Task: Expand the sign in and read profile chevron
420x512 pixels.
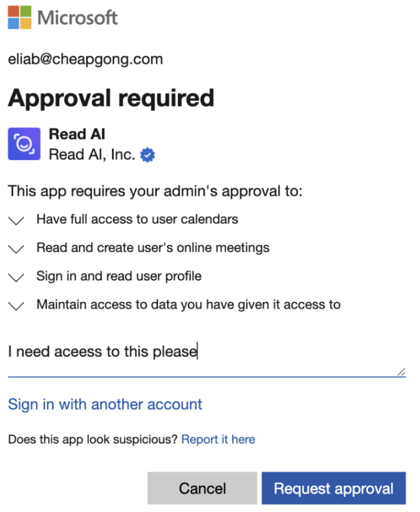Action: coord(16,277)
